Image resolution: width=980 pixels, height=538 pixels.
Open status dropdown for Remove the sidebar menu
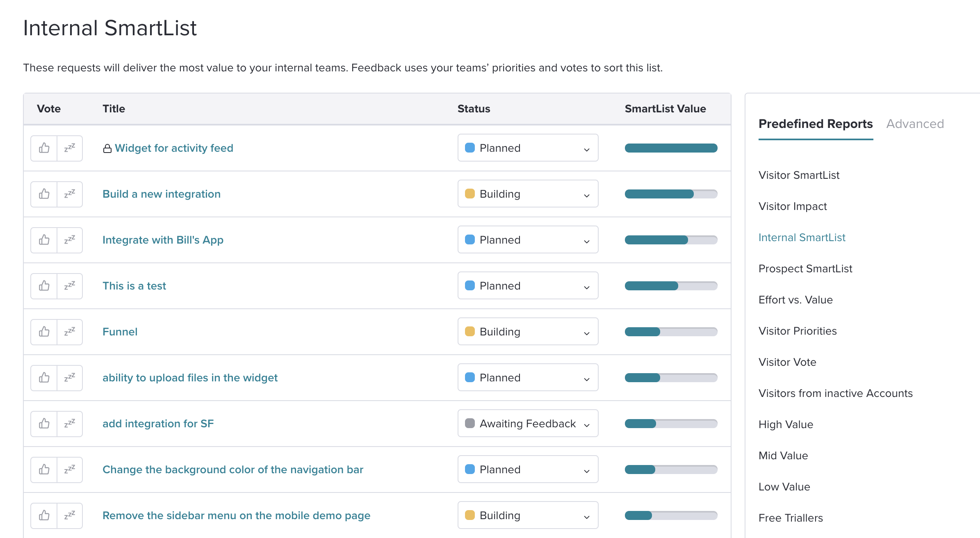click(x=528, y=515)
